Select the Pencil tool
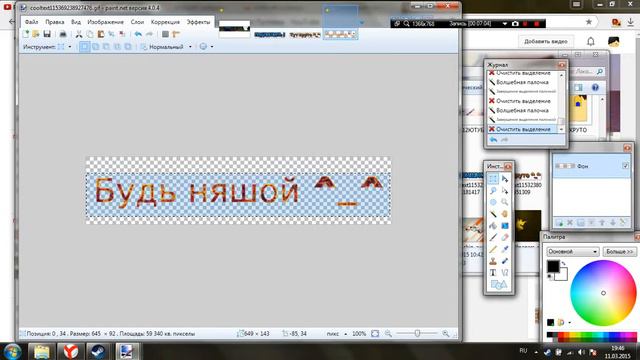This screenshot has height=360, width=640. [x=493, y=249]
